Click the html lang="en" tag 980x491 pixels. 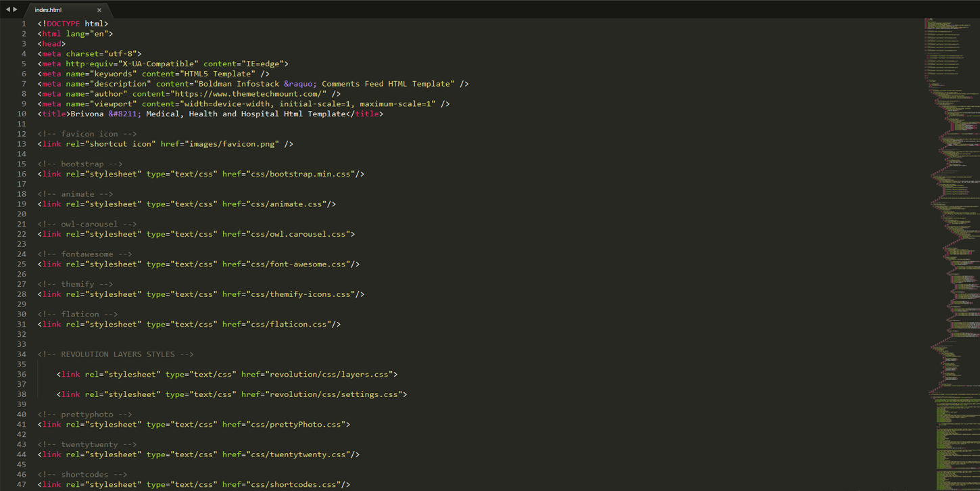point(76,34)
